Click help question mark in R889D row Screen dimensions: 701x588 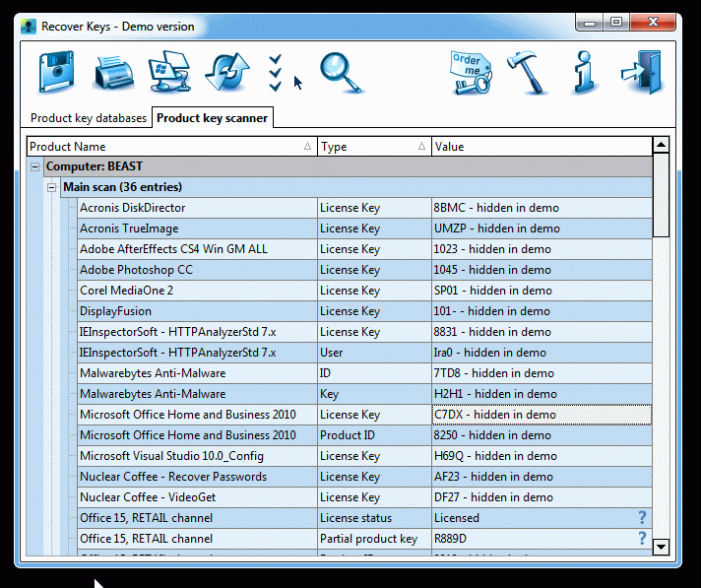[642, 539]
